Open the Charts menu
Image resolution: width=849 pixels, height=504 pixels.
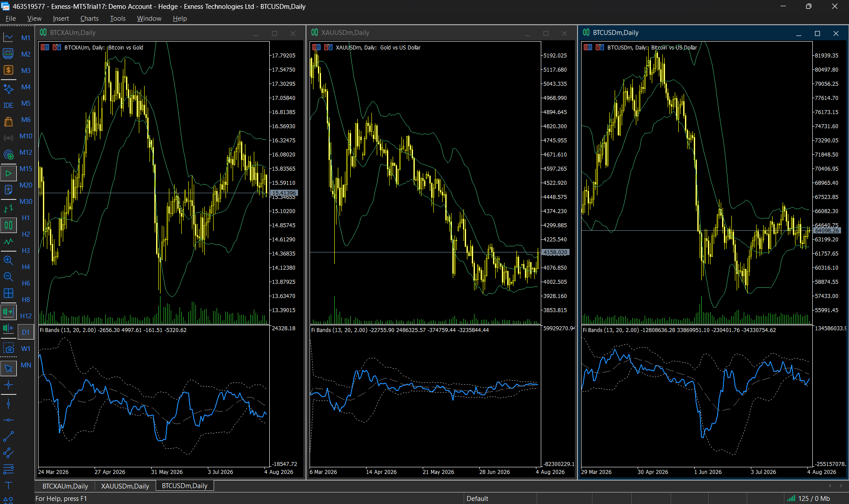[89, 19]
